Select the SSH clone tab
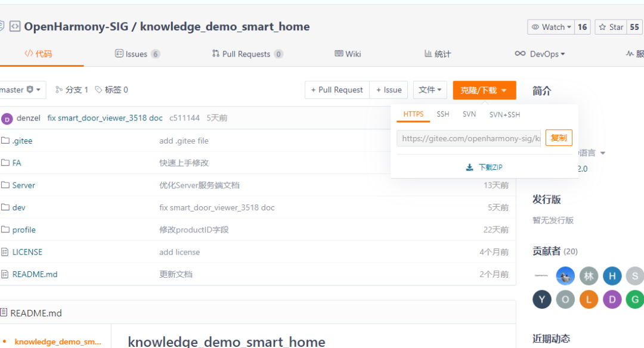Screen dimensions: 644x348 442,114
